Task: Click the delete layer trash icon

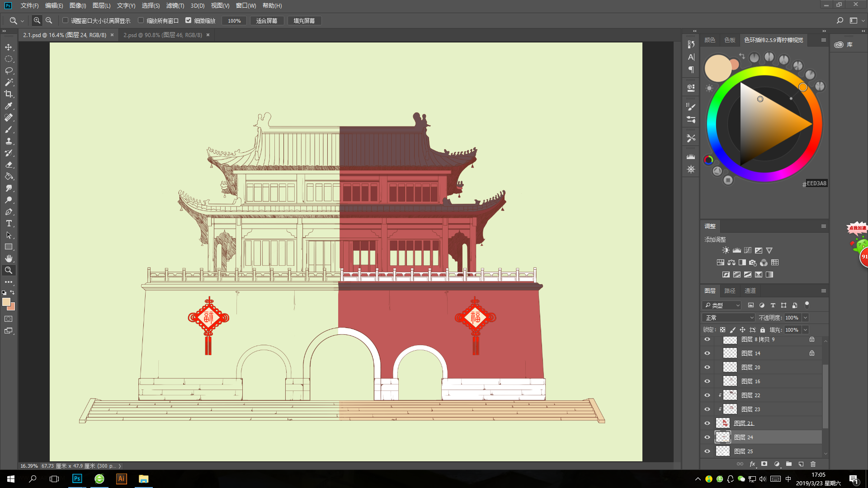Action: (x=813, y=464)
